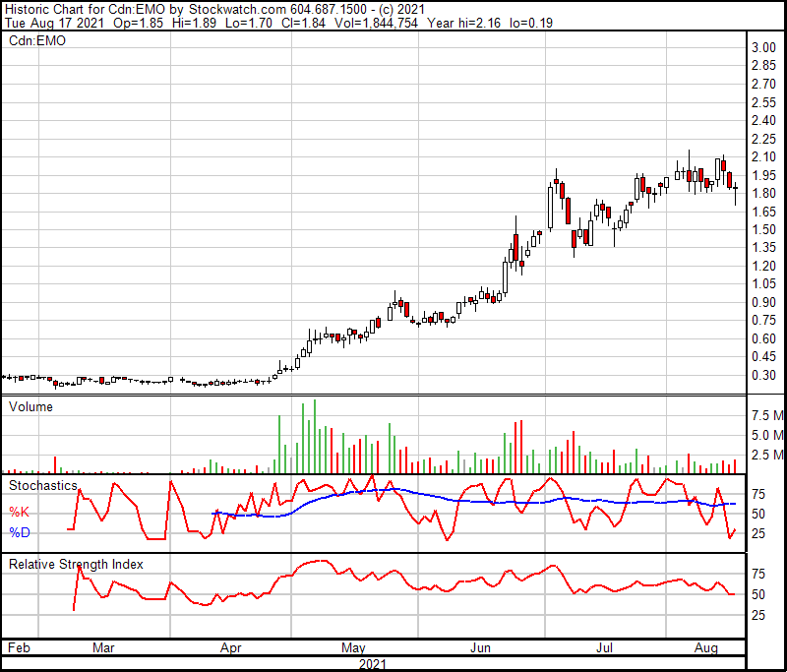
Task: Click the Jul month label on time axis
Action: click(x=606, y=648)
